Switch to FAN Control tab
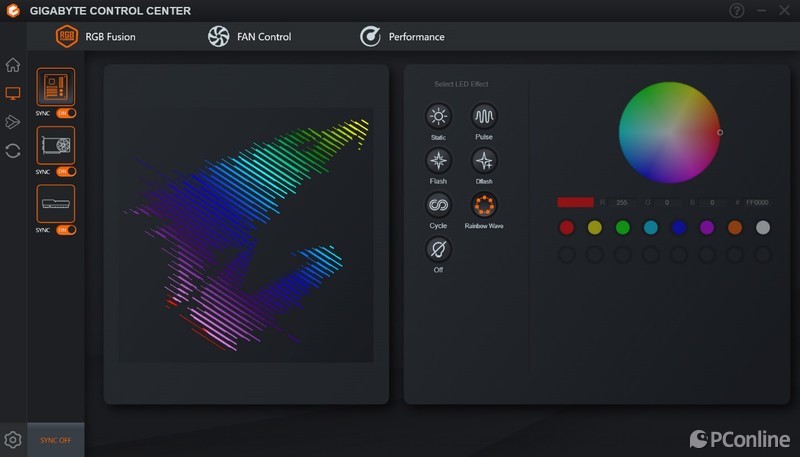This screenshot has height=457, width=800. 249,37
